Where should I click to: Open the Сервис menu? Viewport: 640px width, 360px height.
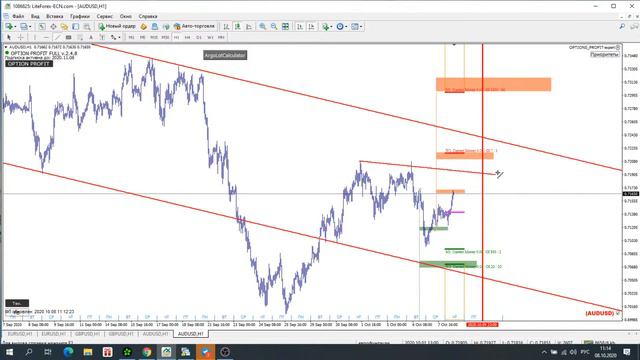point(105,16)
